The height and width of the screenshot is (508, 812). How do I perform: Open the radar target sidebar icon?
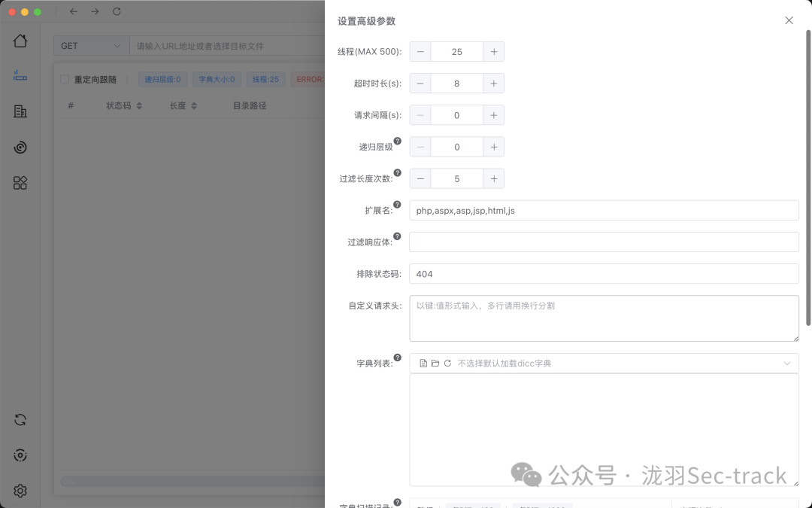click(x=20, y=148)
